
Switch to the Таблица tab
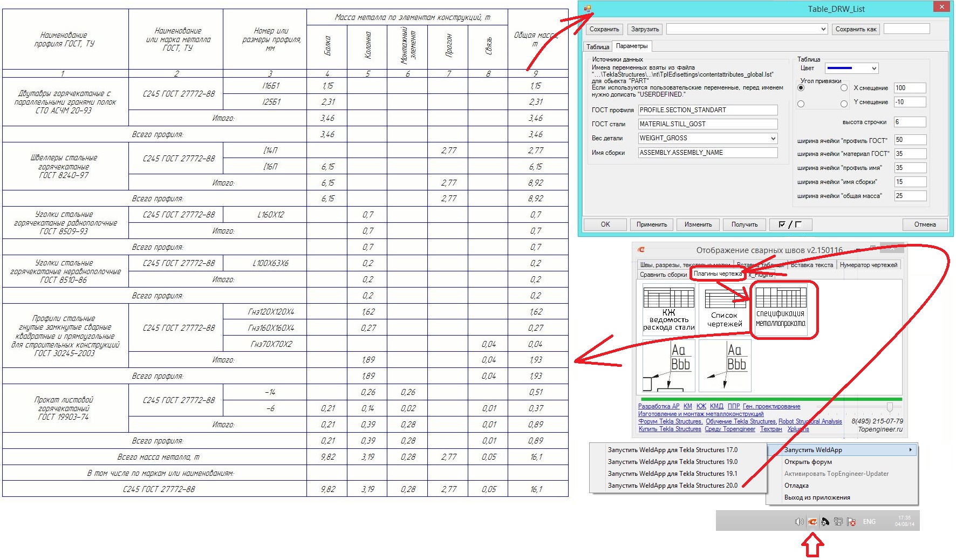[x=598, y=47]
